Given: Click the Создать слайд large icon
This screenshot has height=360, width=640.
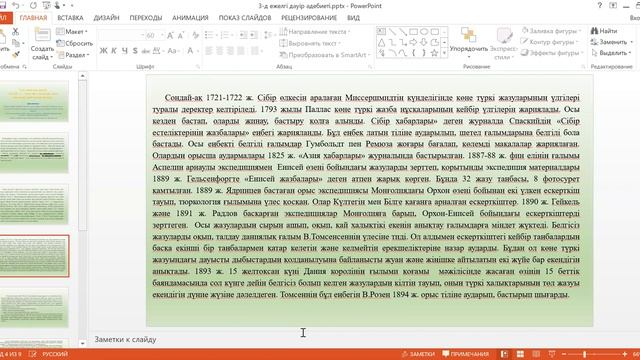Looking at the screenshot, I should pyautogui.click(x=42, y=35).
